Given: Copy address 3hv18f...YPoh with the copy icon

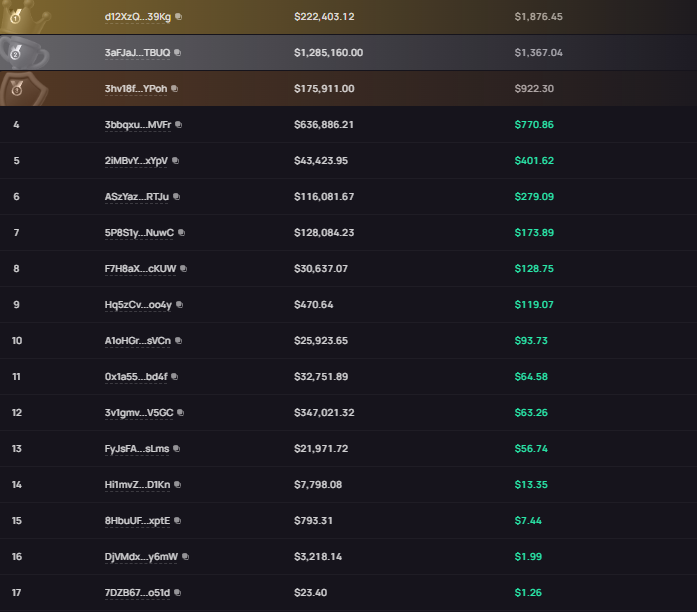Looking at the screenshot, I should click(x=175, y=88).
